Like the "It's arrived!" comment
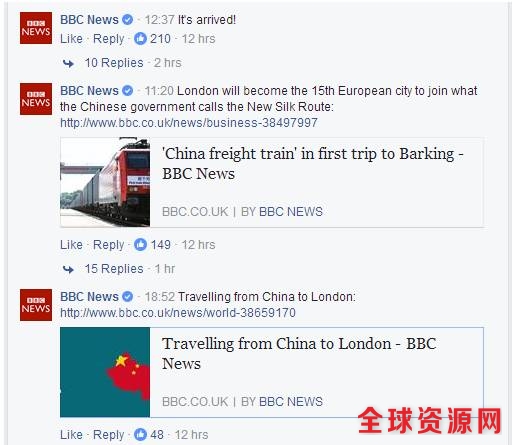This screenshot has width=512, height=445. pyautogui.click(x=71, y=39)
